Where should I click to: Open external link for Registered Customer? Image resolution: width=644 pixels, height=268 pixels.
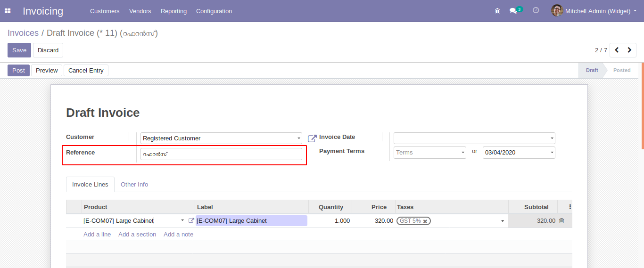pos(312,138)
